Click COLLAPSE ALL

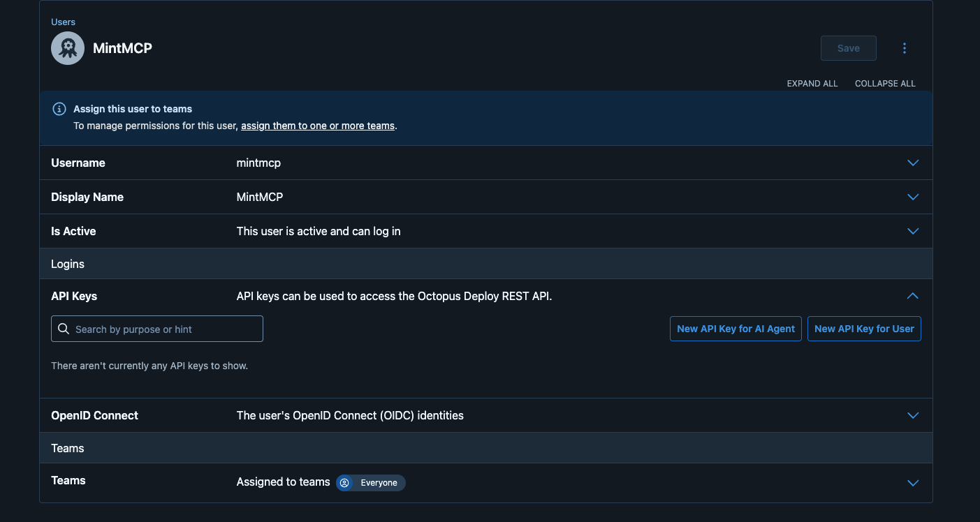tap(885, 84)
